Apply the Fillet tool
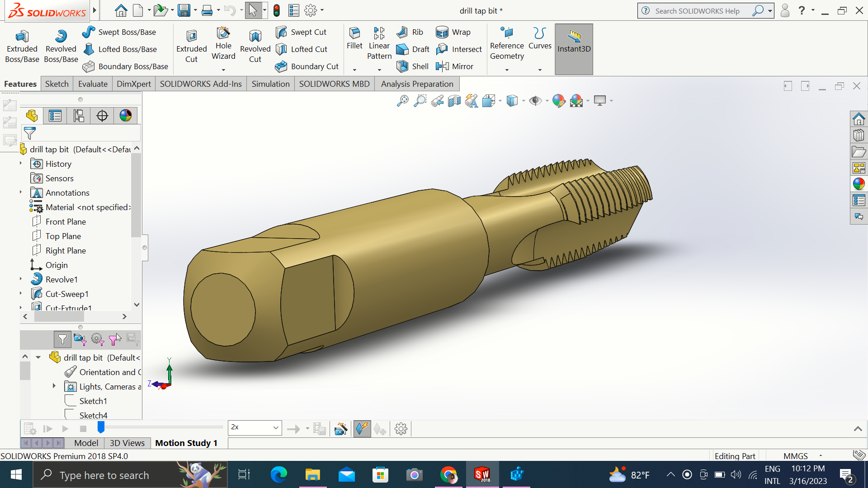Image resolution: width=868 pixels, height=488 pixels. [x=354, y=38]
